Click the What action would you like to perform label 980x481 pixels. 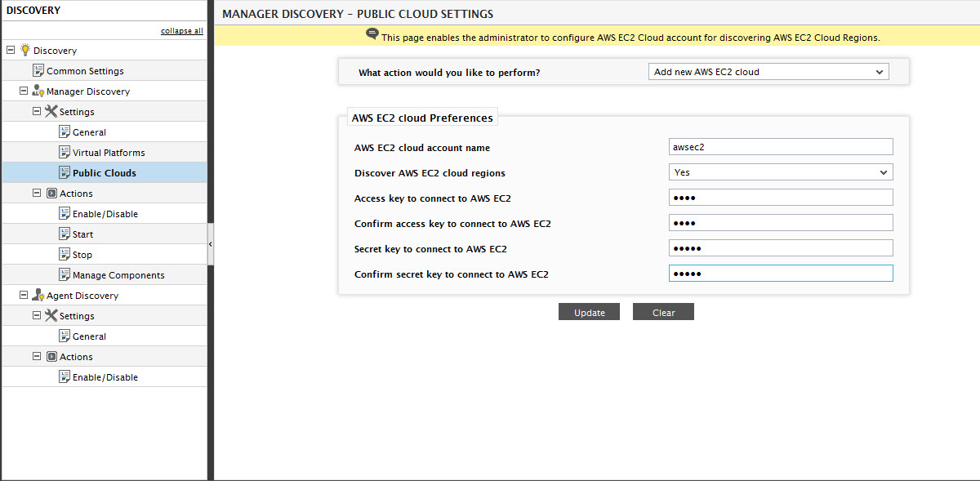coord(449,73)
